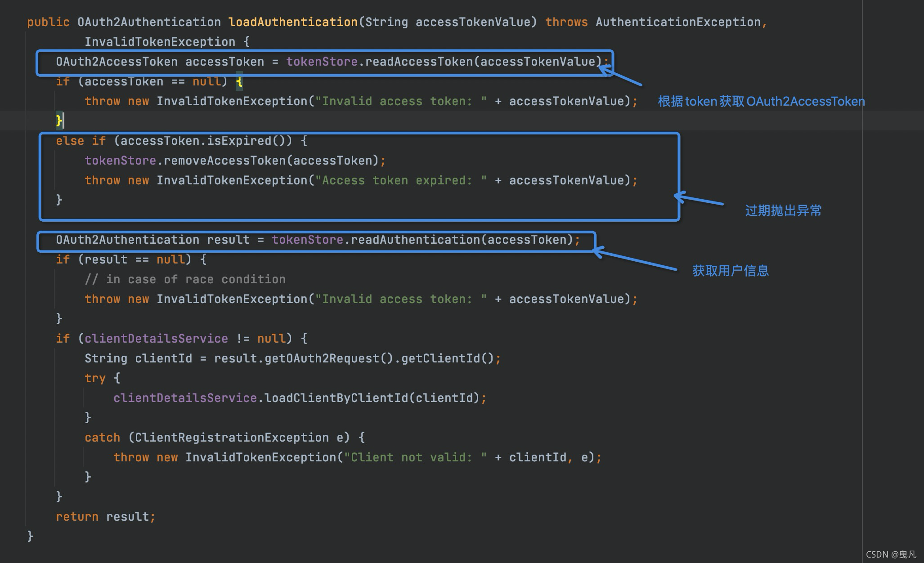924x563 pixels.
Task: Click the throws keyword in signature
Action: pyautogui.click(x=566, y=22)
